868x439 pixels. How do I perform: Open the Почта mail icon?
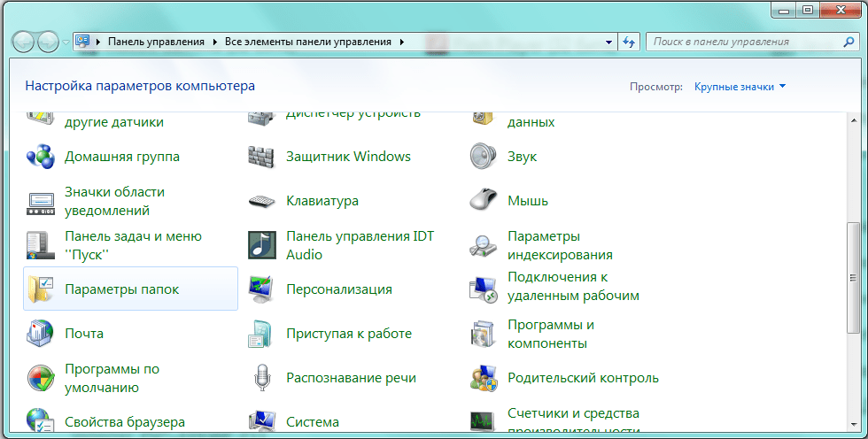[x=41, y=334]
